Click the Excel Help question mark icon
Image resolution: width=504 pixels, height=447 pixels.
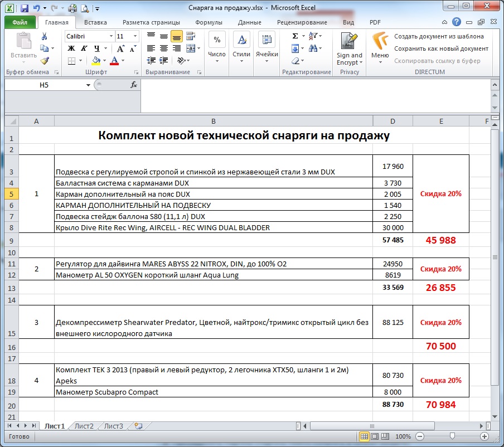click(457, 23)
